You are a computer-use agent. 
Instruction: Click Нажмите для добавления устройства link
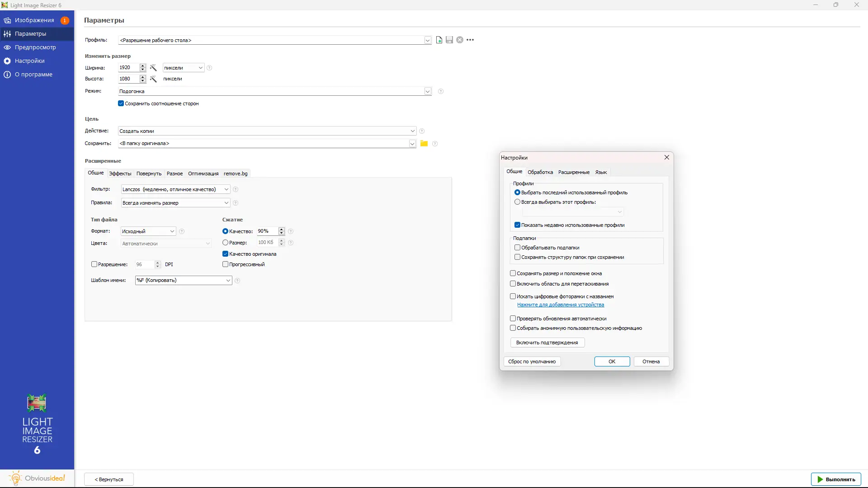point(561,305)
